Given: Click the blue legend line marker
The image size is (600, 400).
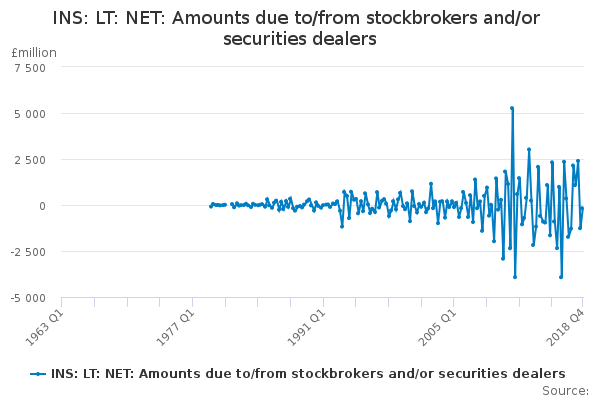Looking at the screenshot, I should click(39, 374).
